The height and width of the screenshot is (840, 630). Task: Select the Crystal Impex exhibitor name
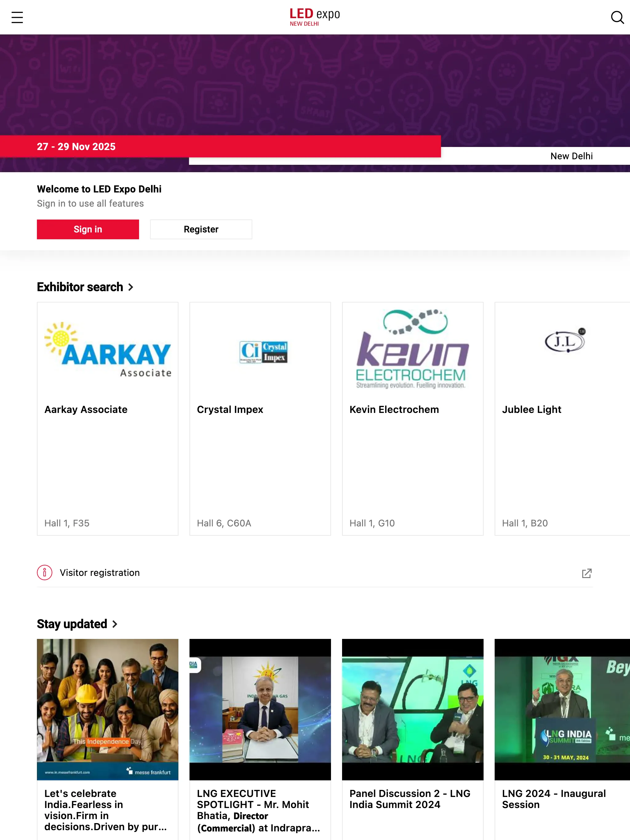click(x=230, y=409)
